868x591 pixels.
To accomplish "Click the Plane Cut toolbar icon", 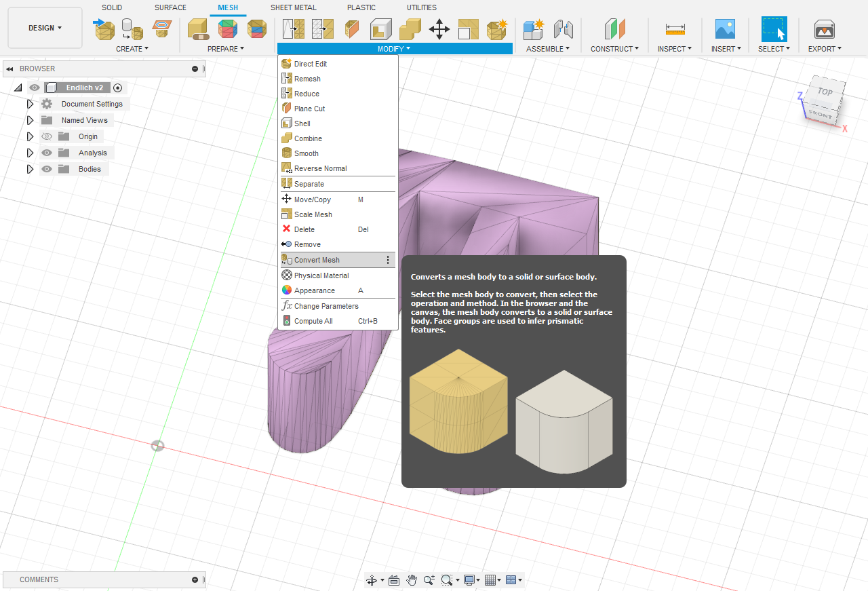I will (x=352, y=29).
